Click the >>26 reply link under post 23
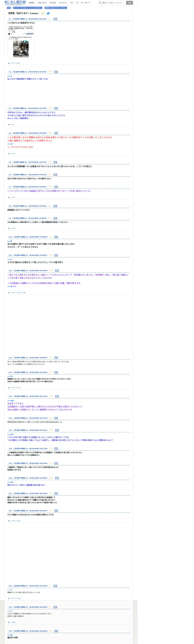This screenshot has width=194, height=644. [18, 598]
